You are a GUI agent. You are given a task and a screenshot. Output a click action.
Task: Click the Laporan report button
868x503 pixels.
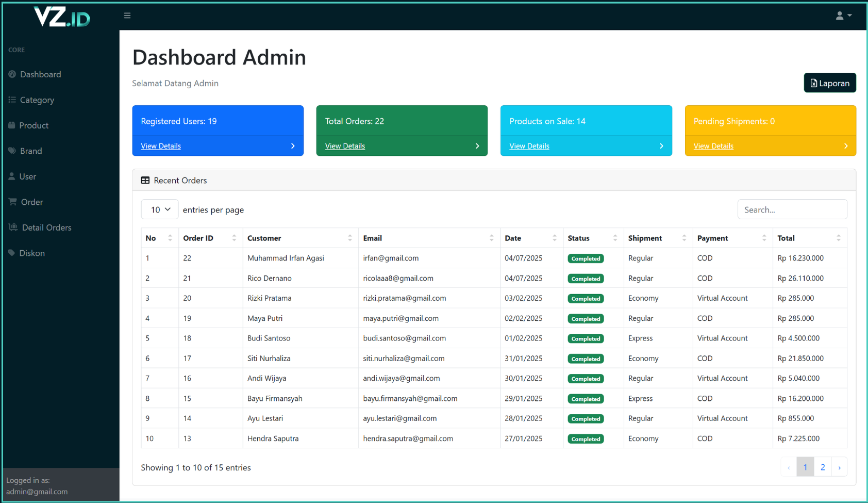[x=830, y=83]
